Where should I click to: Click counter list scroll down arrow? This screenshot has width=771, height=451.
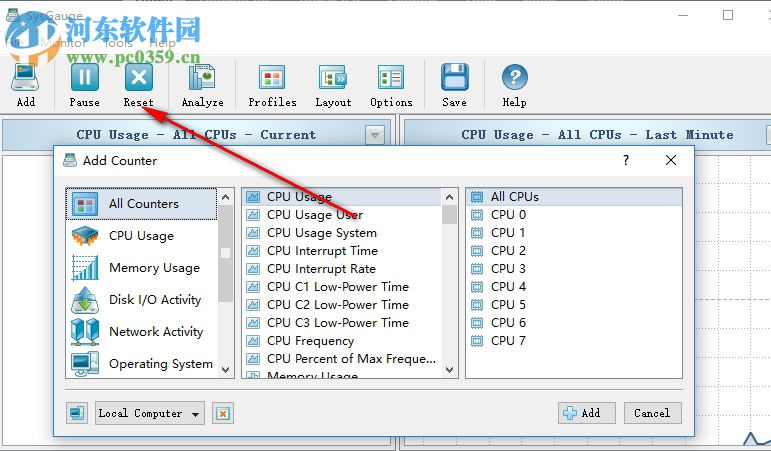[x=449, y=369]
